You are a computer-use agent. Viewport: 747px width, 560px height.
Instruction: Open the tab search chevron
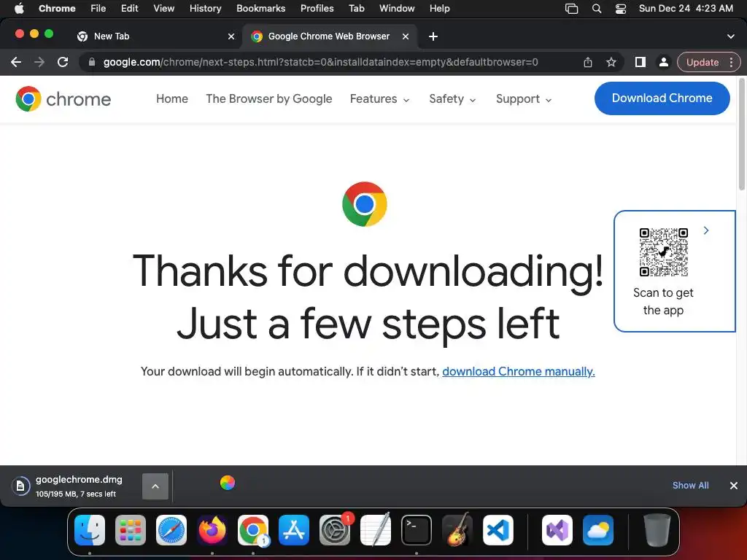click(x=731, y=36)
